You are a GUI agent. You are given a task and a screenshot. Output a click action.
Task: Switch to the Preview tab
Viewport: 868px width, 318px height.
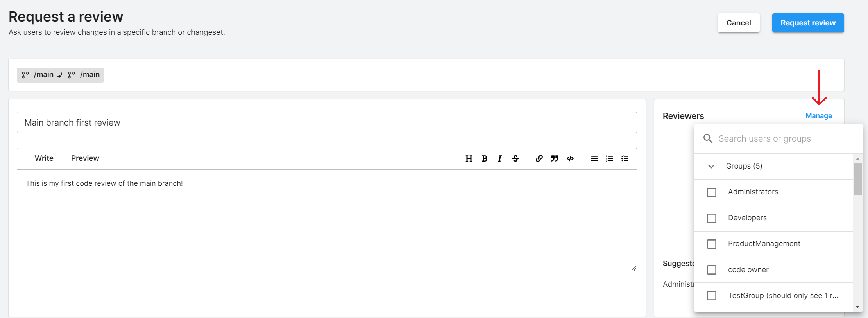(x=85, y=158)
